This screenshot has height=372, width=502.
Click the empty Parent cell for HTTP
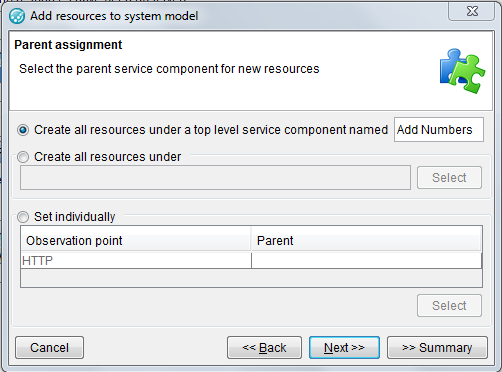click(x=366, y=260)
